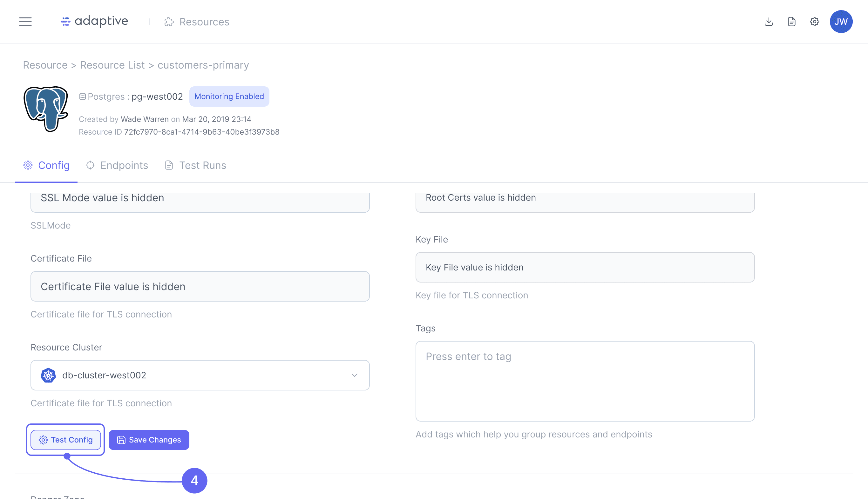Click the adaptive logo
868x499 pixels.
(94, 21)
